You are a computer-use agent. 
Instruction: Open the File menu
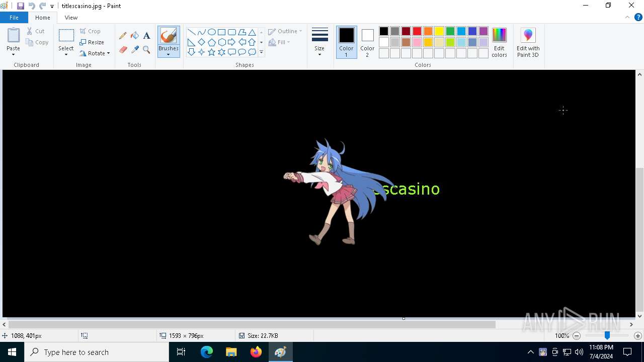coord(14,18)
